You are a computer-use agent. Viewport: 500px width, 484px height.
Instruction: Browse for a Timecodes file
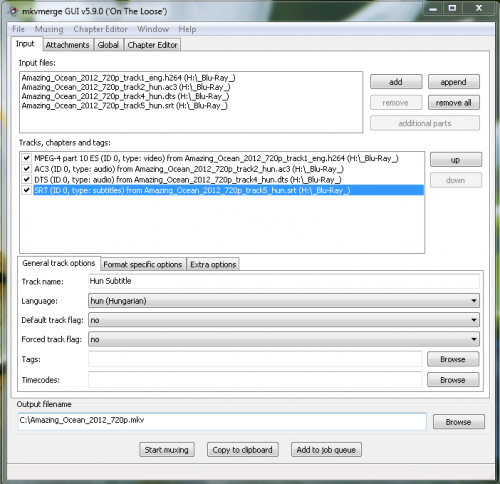click(x=453, y=380)
